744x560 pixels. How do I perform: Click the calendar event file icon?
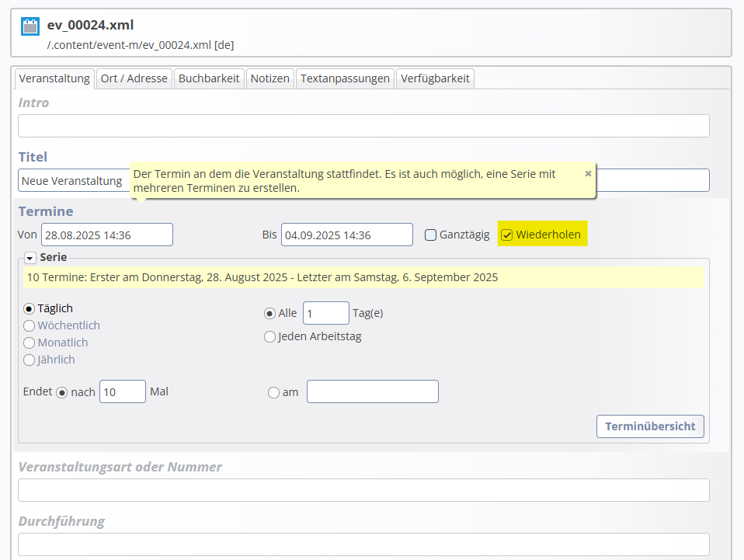point(30,26)
